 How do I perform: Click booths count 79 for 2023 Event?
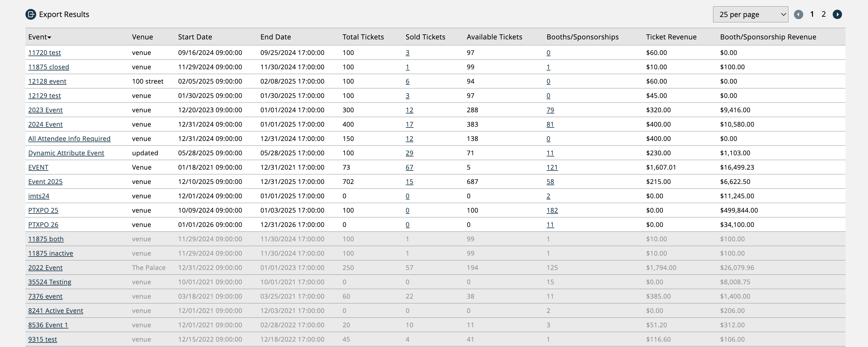click(550, 110)
